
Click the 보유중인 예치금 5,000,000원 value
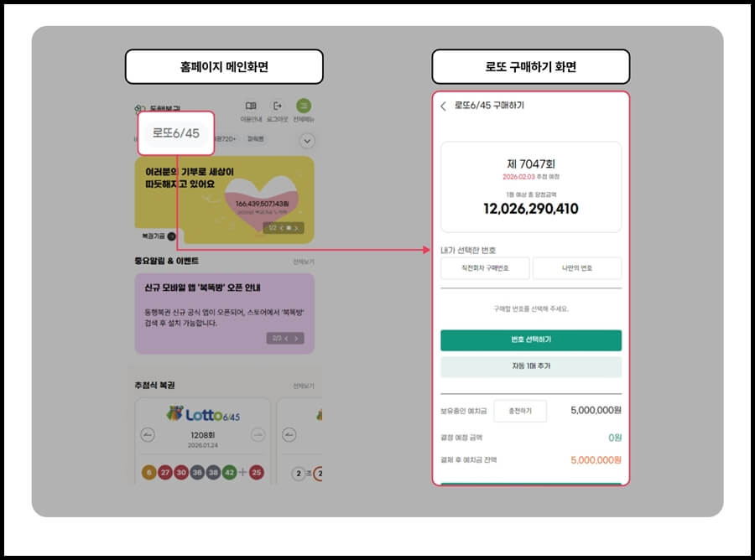coord(596,411)
